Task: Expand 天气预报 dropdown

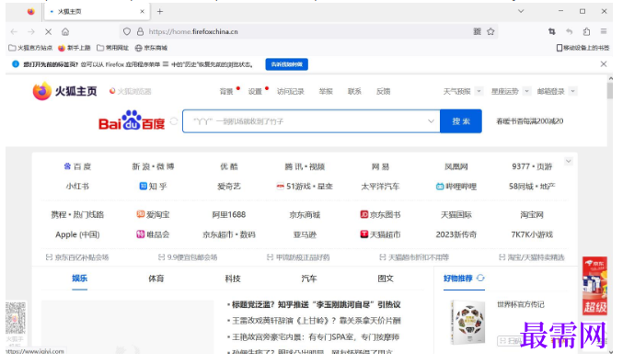Action: pos(479,91)
